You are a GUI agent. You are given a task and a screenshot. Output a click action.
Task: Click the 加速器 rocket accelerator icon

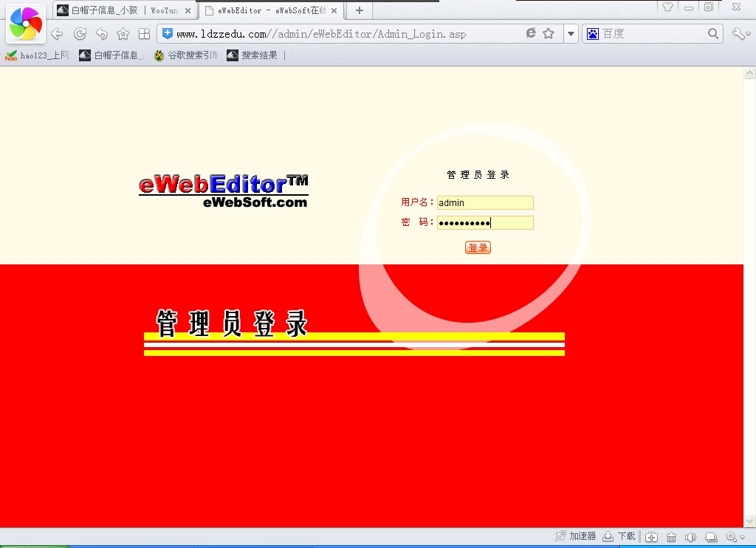[x=560, y=536]
